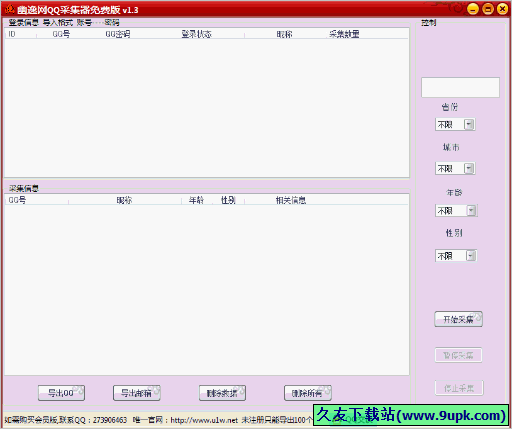Select the 昵称 column header in login list
The image size is (512, 429).
[284, 34]
